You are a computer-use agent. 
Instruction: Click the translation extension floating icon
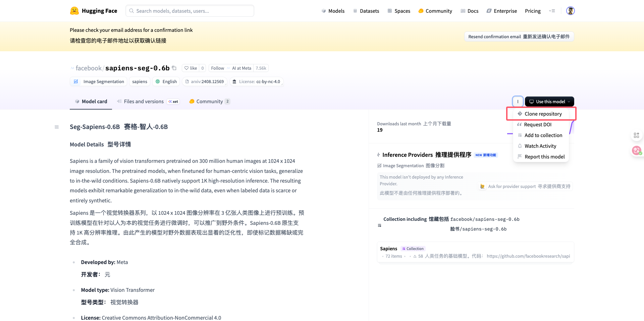[636, 150]
